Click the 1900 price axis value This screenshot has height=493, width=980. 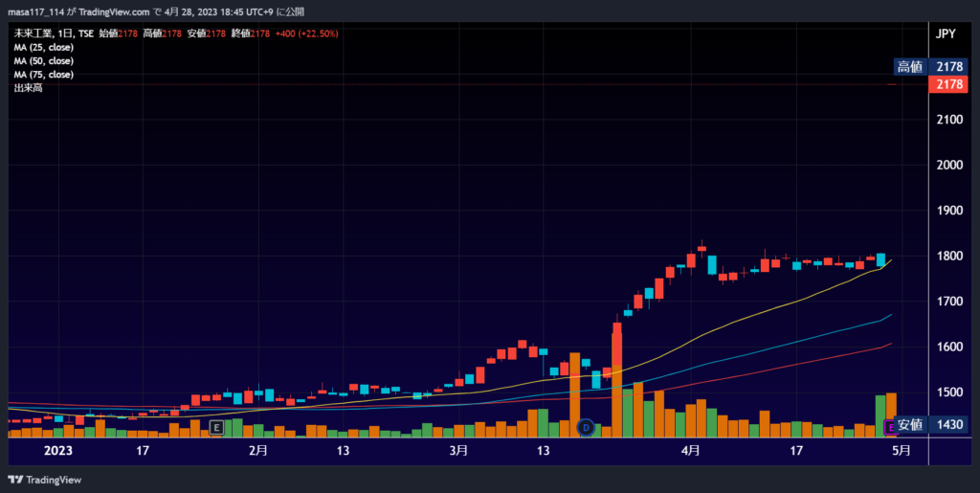[x=948, y=211]
